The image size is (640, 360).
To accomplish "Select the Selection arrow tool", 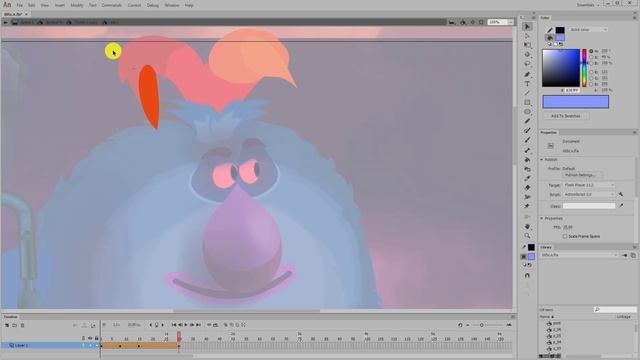I will point(527,27).
